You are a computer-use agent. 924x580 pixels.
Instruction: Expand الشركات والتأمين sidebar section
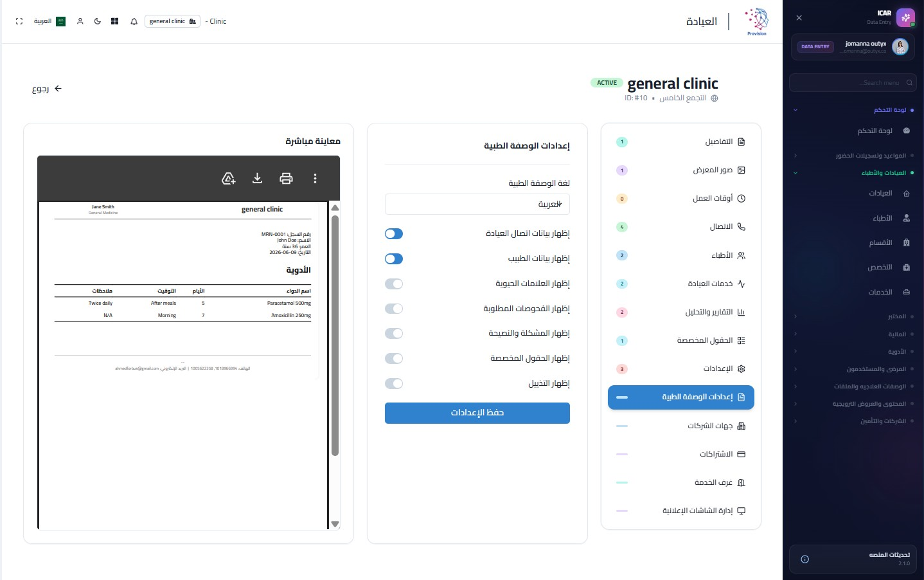853,421
